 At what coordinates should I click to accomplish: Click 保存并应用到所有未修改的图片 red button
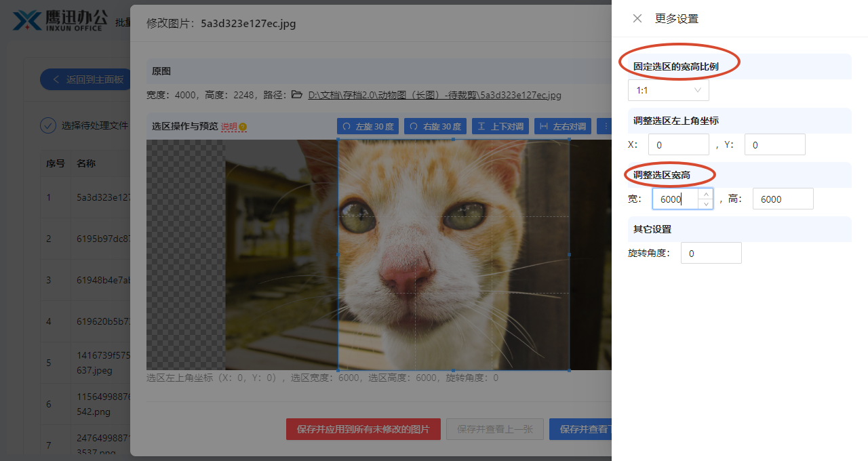point(363,429)
